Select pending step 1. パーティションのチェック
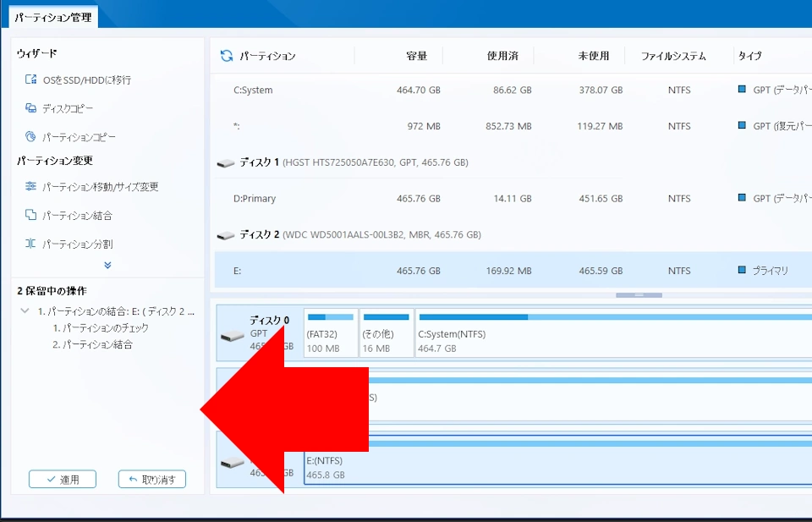The image size is (812, 522). [x=101, y=327]
